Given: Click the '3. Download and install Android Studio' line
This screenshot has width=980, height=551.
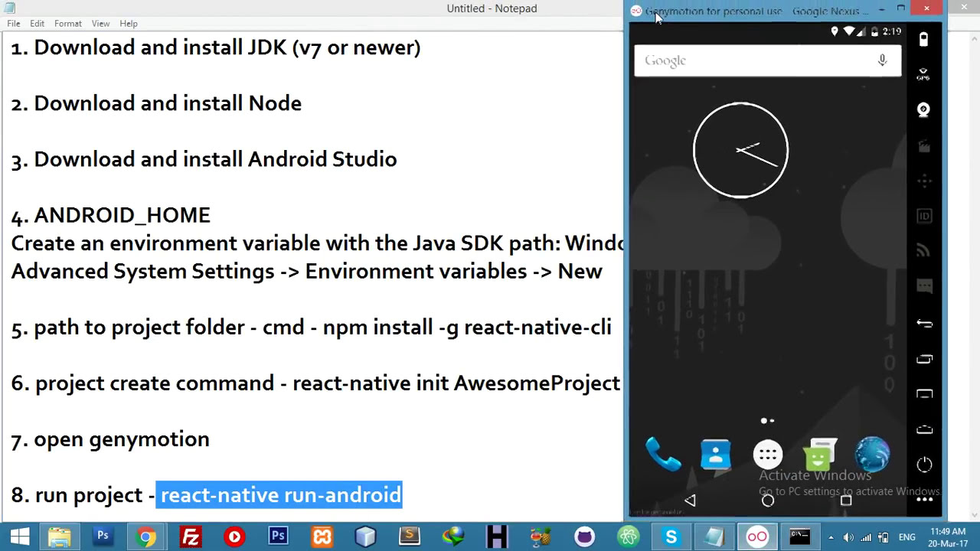Looking at the screenshot, I should 204,159.
